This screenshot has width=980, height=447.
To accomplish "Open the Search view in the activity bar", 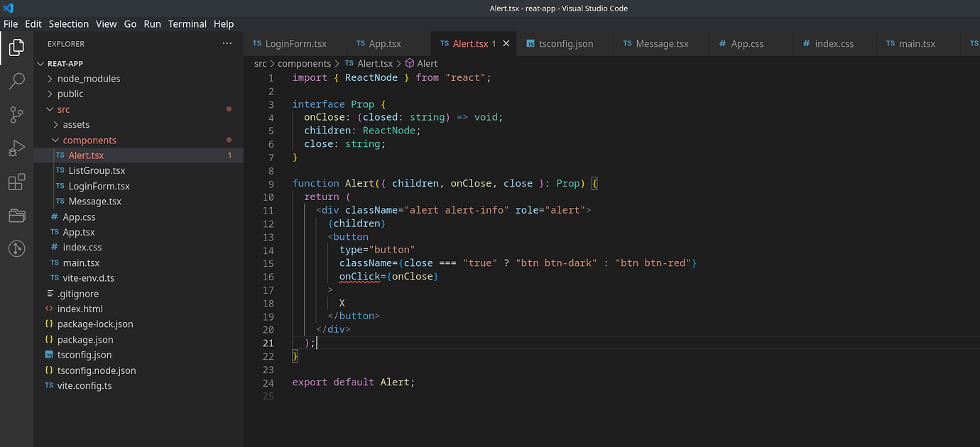I will tap(16, 80).
